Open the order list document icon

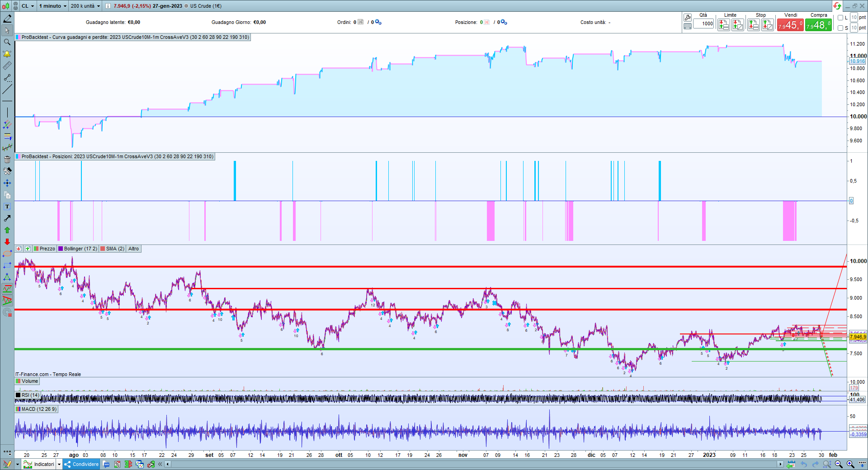(x=118, y=464)
